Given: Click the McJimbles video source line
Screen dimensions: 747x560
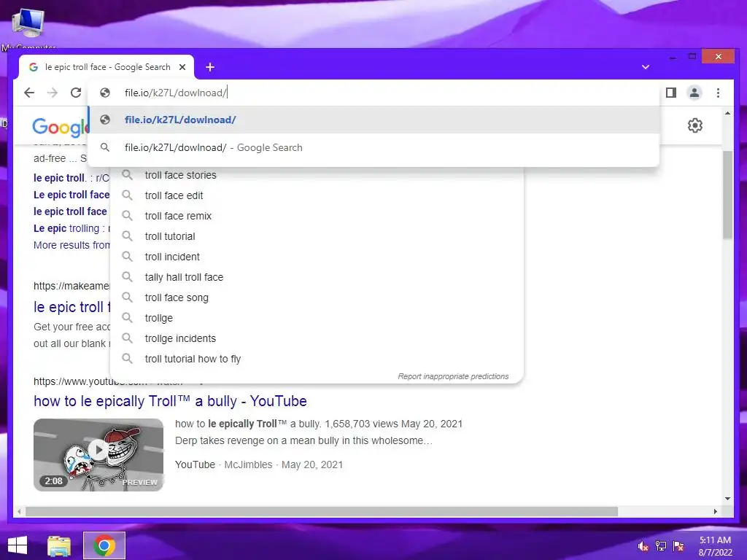Looking at the screenshot, I should point(259,464).
